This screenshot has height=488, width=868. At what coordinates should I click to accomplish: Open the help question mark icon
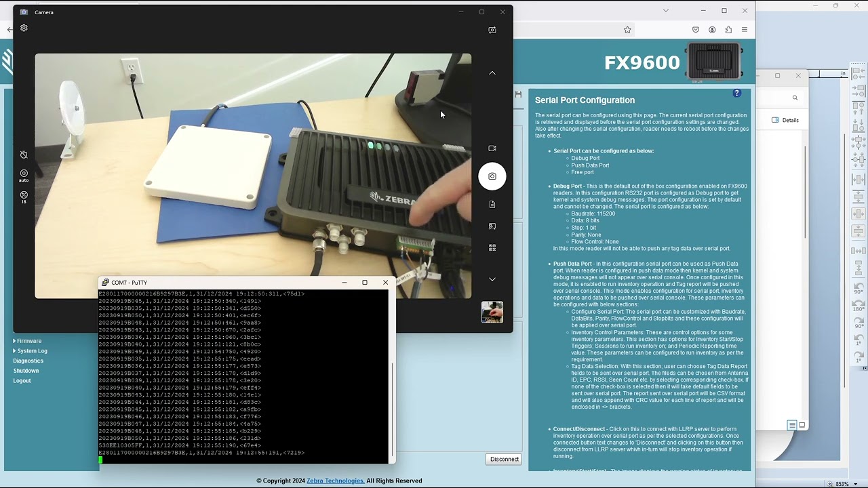click(737, 94)
